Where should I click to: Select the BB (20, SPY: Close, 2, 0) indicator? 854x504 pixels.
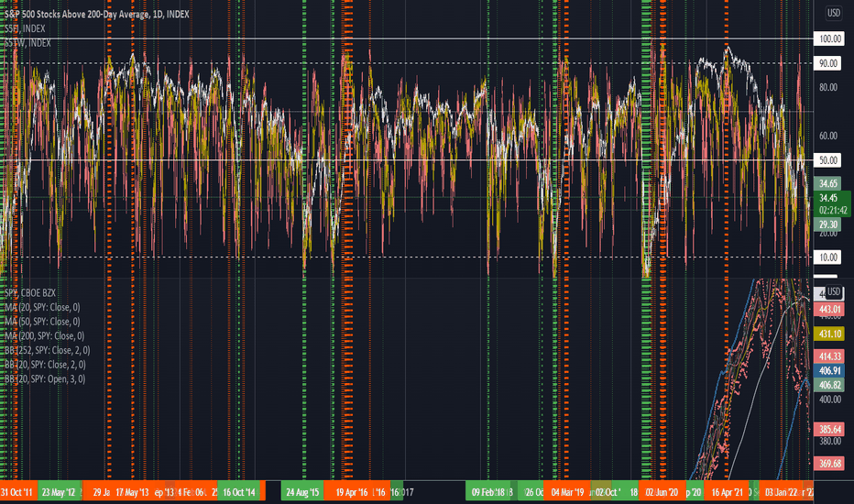coord(45,365)
